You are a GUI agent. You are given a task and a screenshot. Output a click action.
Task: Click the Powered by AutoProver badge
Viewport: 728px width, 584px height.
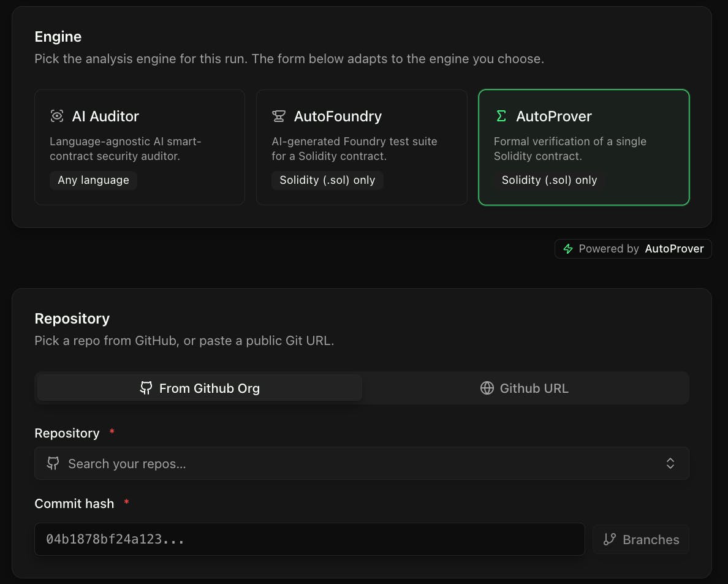point(633,249)
